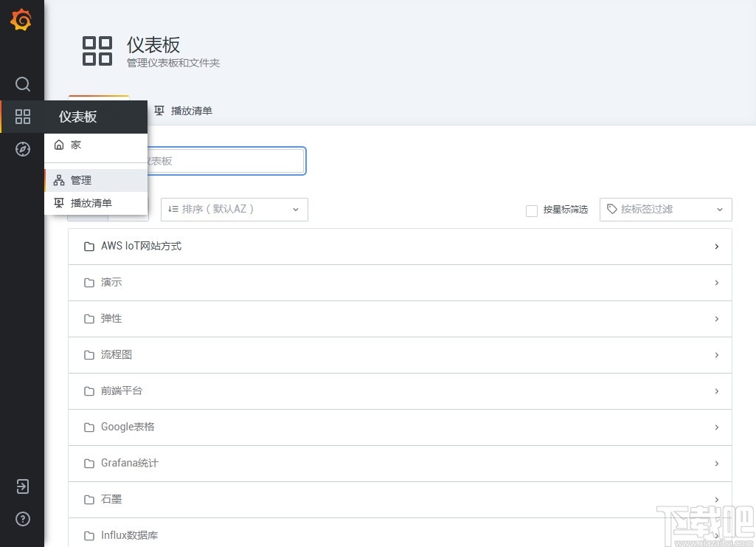Viewport: 756px width, 547px height.
Task: Expand the Influx数据库 folder row
Action: tap(400, 534)
